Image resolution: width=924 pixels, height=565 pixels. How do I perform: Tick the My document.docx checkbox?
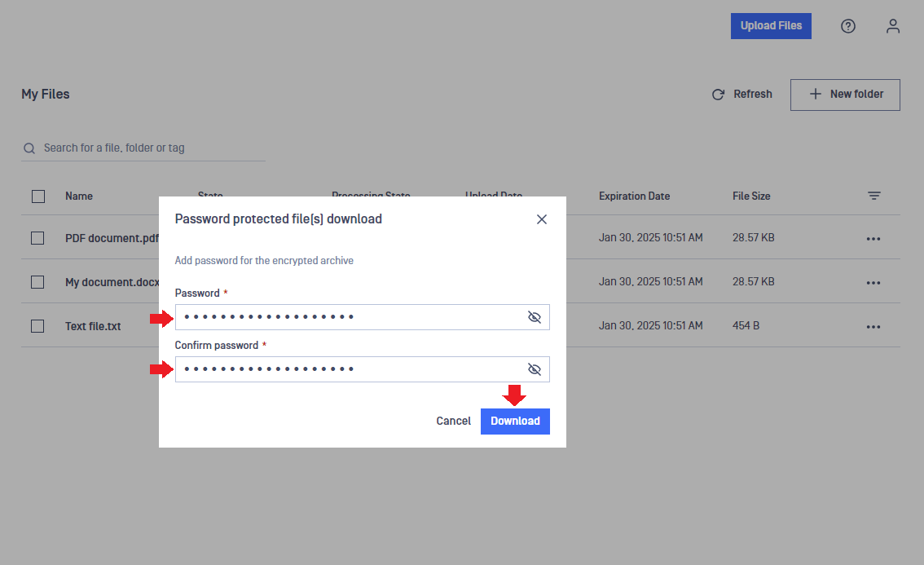pos(37,282)
